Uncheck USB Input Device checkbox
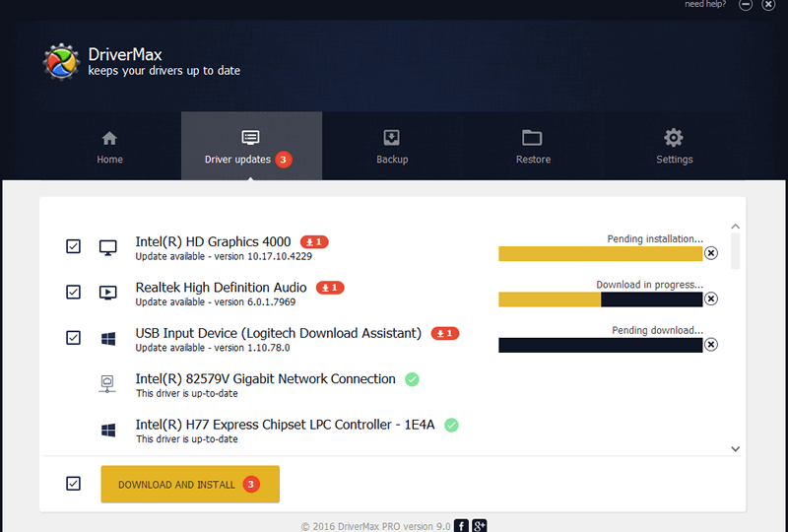This screenshot has height=532, width=788. pyautogui.click(x=73, y=337)
